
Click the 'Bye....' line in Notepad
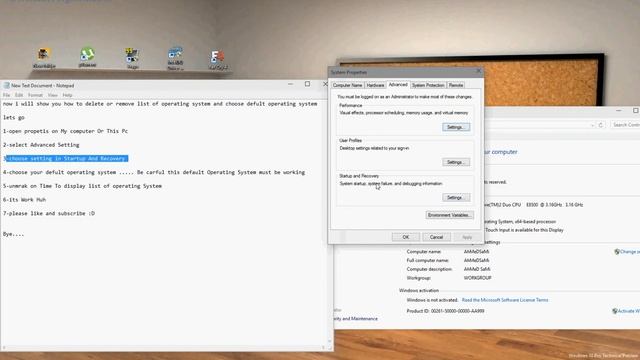[13, 234]
